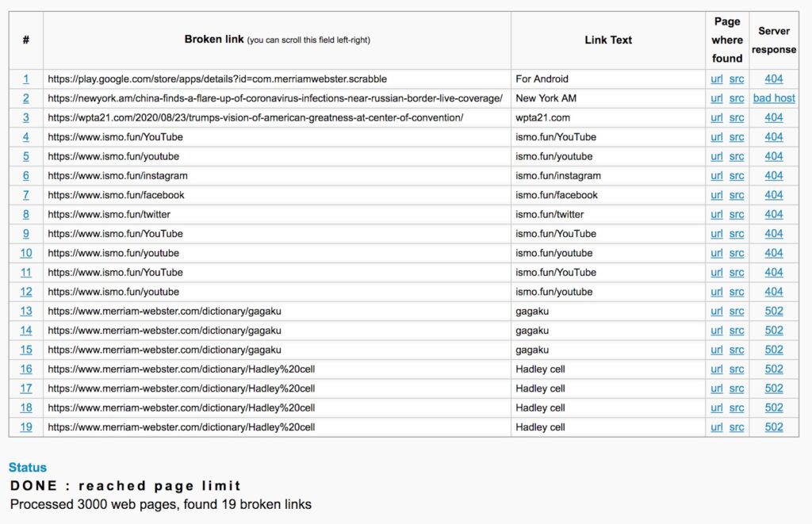Click the 502 response in row 13
The image size is (812, 524).
(x=774, y=312)
